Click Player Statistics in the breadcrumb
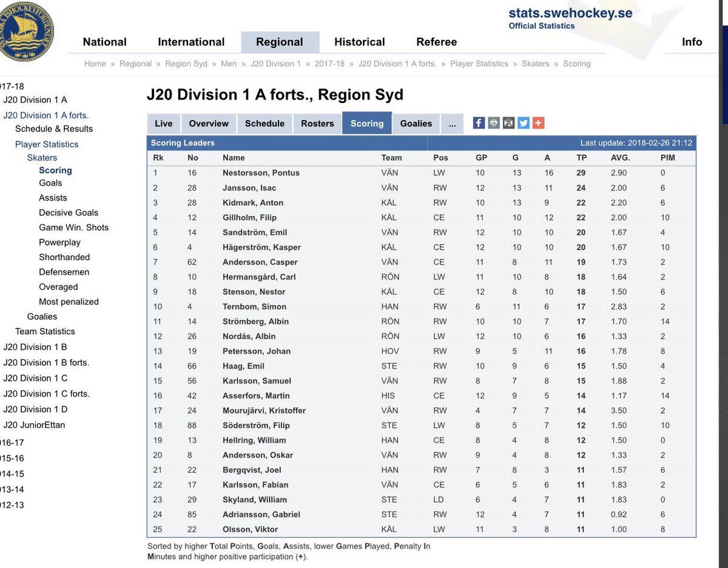Image resolution: width=728 pixels, height=568 pixels. click(x=479, y=64)
